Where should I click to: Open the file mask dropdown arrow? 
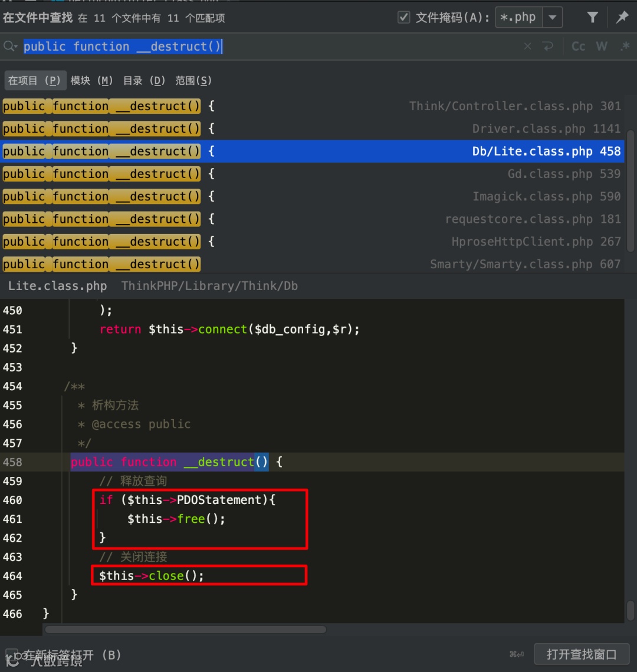point(553,18)
